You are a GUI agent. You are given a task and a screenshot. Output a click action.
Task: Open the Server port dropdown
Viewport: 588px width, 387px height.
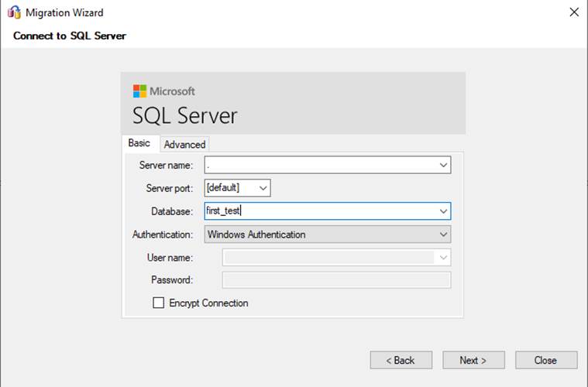(237, 187)
